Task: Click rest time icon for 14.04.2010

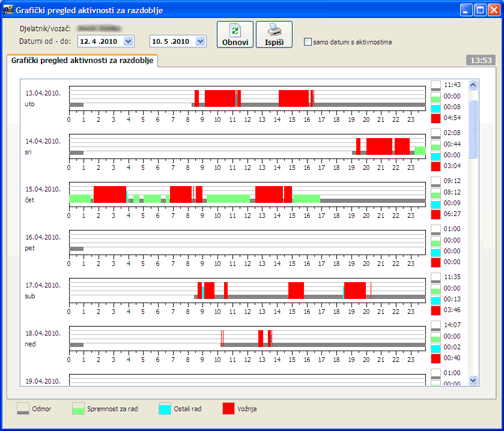Action: pos(436,133)
